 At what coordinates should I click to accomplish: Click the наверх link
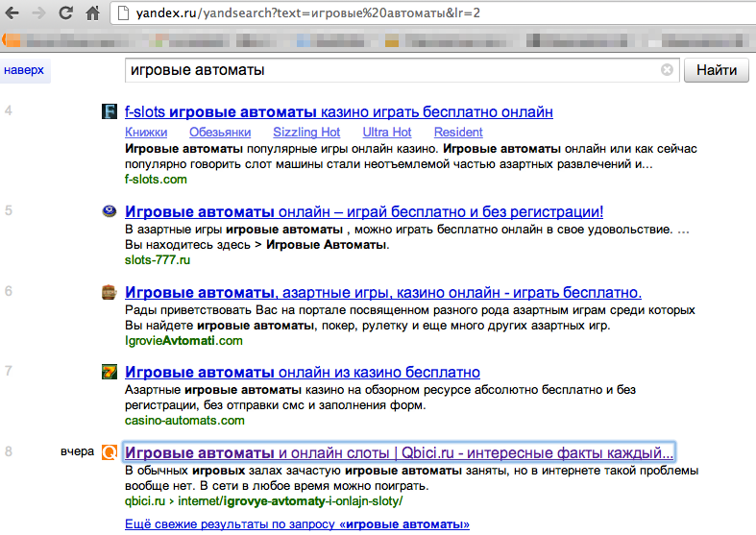point(24,70)
